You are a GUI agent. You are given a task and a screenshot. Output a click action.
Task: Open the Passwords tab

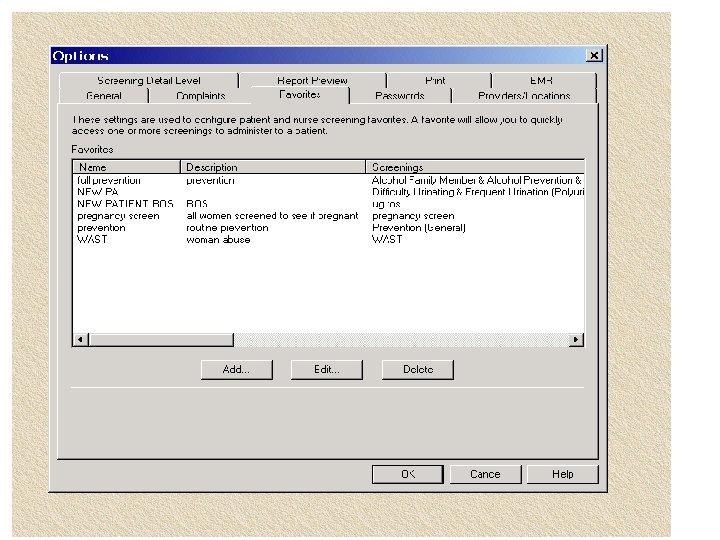pyautogui.click(x=399, y=96)
